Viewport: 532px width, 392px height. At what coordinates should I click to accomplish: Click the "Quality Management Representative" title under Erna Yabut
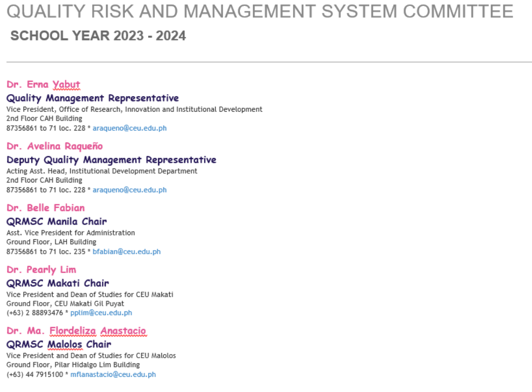93,98
